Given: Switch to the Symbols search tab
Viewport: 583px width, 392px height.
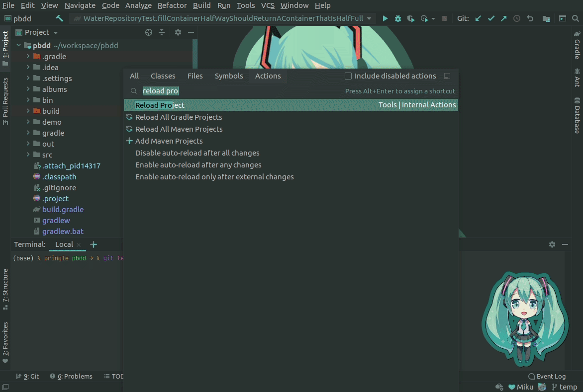Looking at the screenshot, I should [x=229, y=76].
